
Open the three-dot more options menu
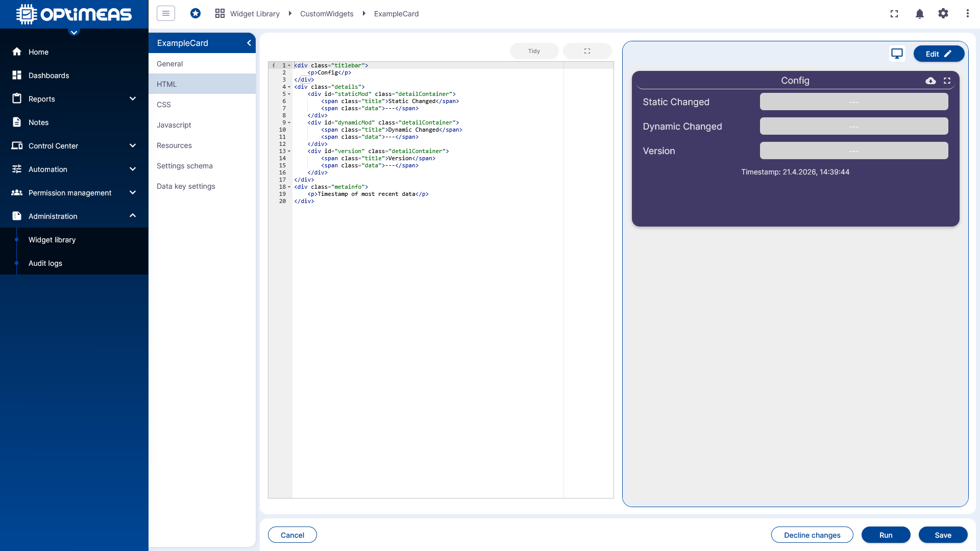coord(967,13)
